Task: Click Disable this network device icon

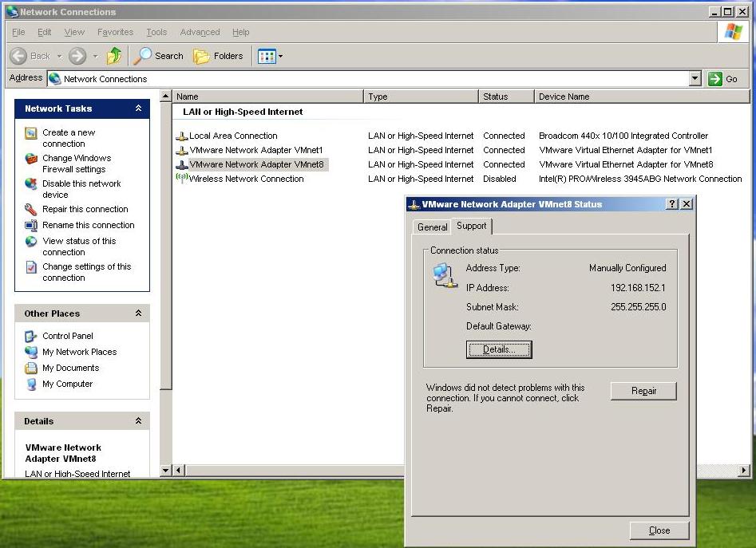Action: pyautogui.click(x=31, y=184)
